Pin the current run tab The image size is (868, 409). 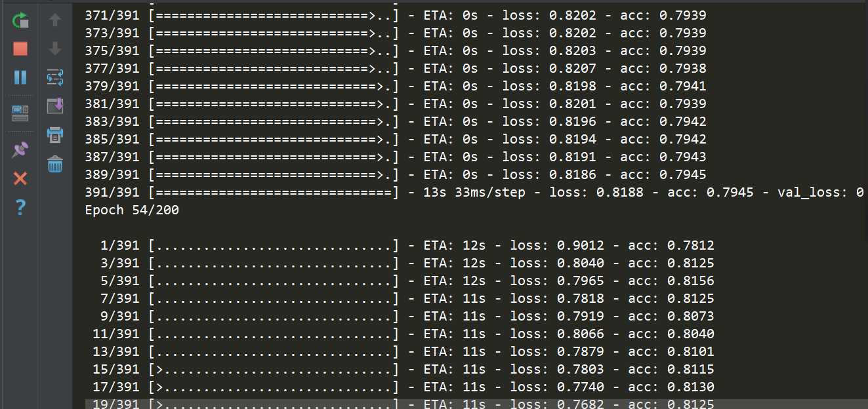20,149
